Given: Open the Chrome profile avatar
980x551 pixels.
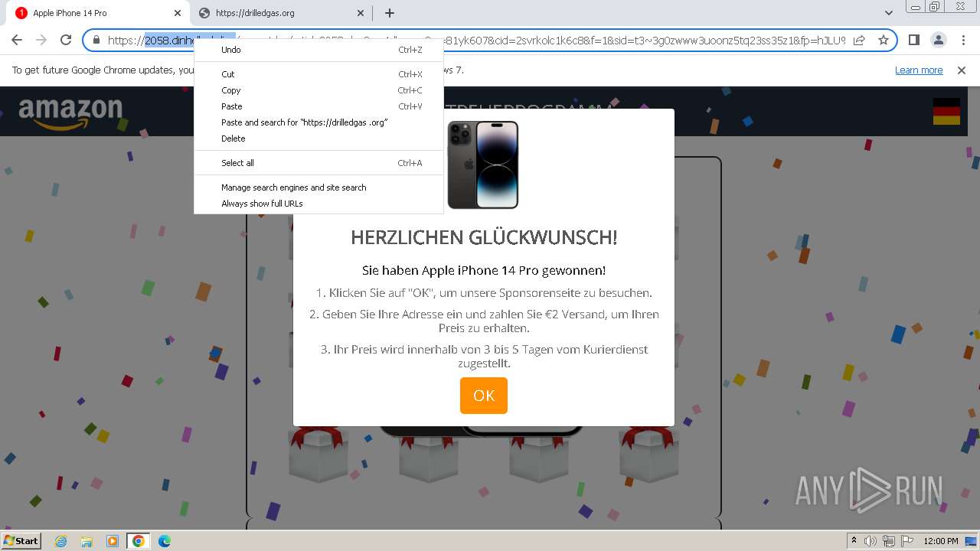Looking at the screenshot, I should click(938, 40).
